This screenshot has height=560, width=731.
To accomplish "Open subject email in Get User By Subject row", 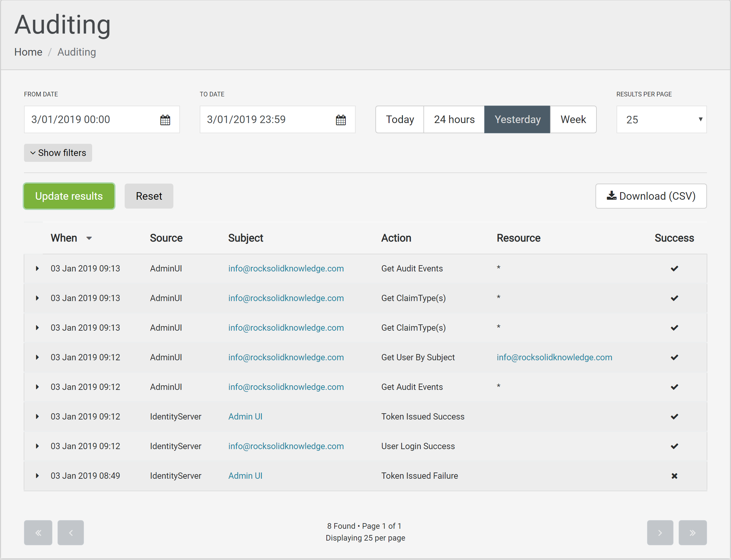I will coord(286,357).
